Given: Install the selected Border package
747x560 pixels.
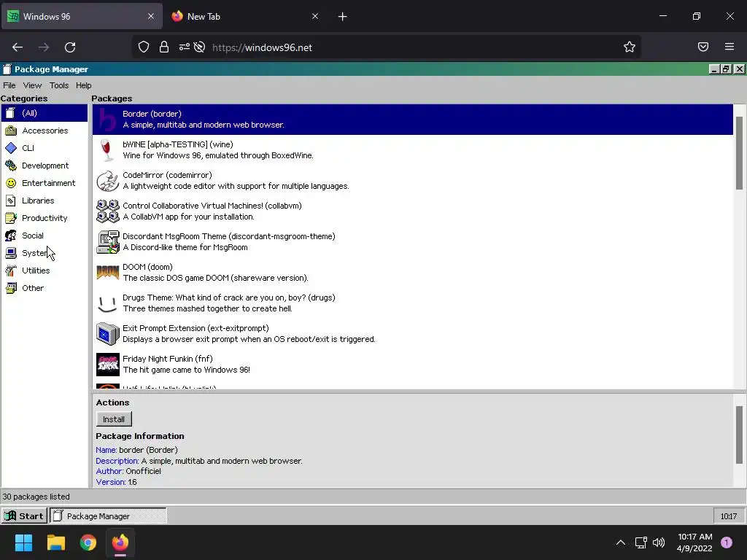Looking at the screenshot, I should click(114, 419).
